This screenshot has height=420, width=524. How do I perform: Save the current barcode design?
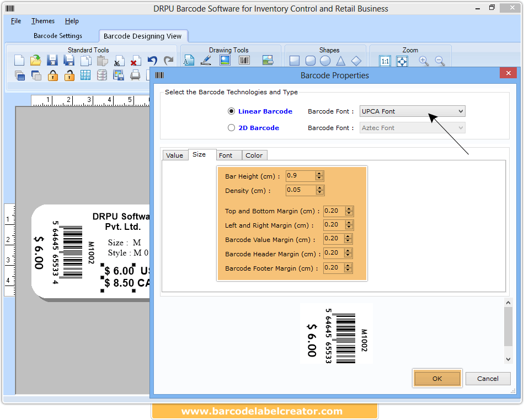52,61
